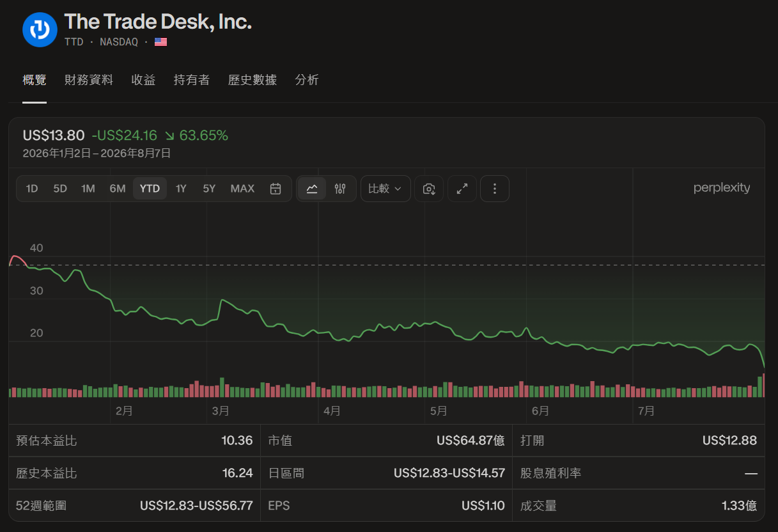Click the current price US$13.80
This screenshot has height=532, width=778.
click(x=54, y=135)
